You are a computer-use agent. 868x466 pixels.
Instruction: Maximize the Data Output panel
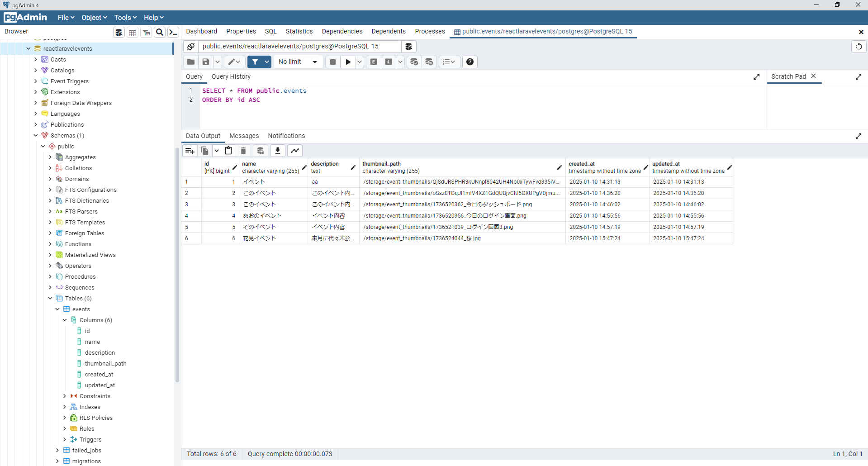(859, 136)
